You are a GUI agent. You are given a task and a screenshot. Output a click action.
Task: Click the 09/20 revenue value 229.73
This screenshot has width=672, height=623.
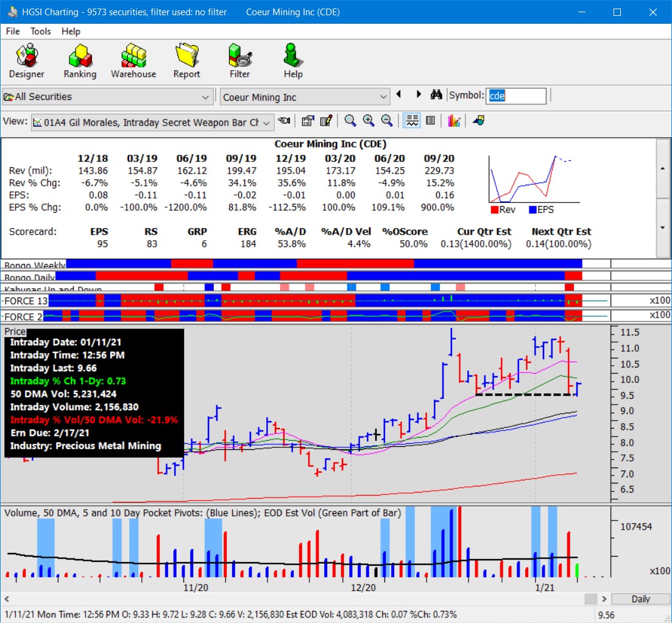[439, 171]
